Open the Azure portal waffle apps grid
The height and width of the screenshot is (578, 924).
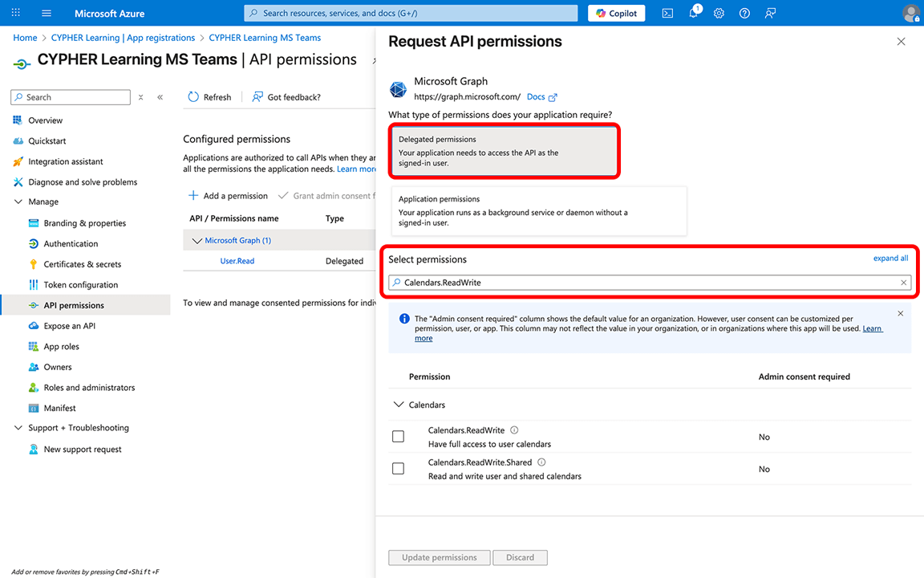tap(16, 12)
